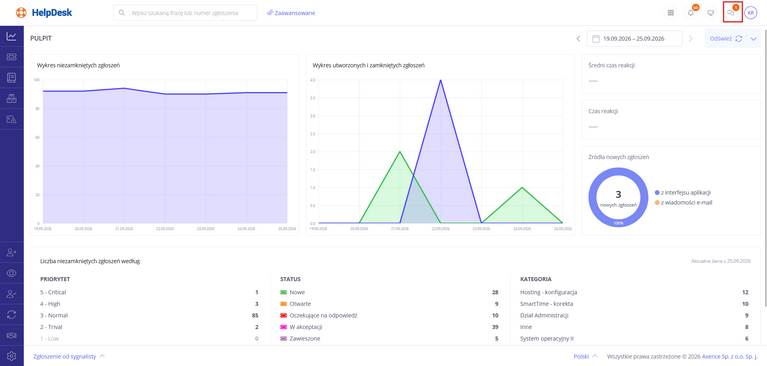Select the eye icon in sidebar
This screenshot has width=767, height=366.
coord(11,273)
